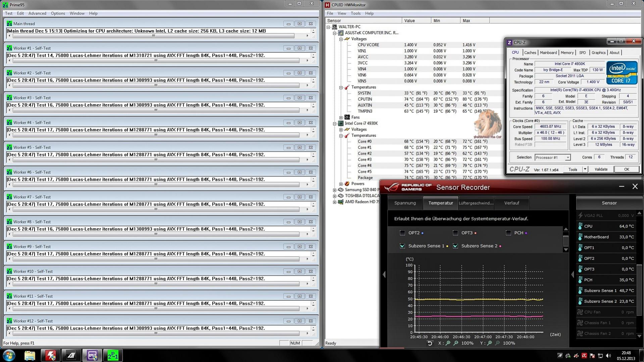Image resolution: width=644 pixels, height=362 pixels.
Task: Switch to the Mainboard tab in CPU-Z
Action: 548,53
